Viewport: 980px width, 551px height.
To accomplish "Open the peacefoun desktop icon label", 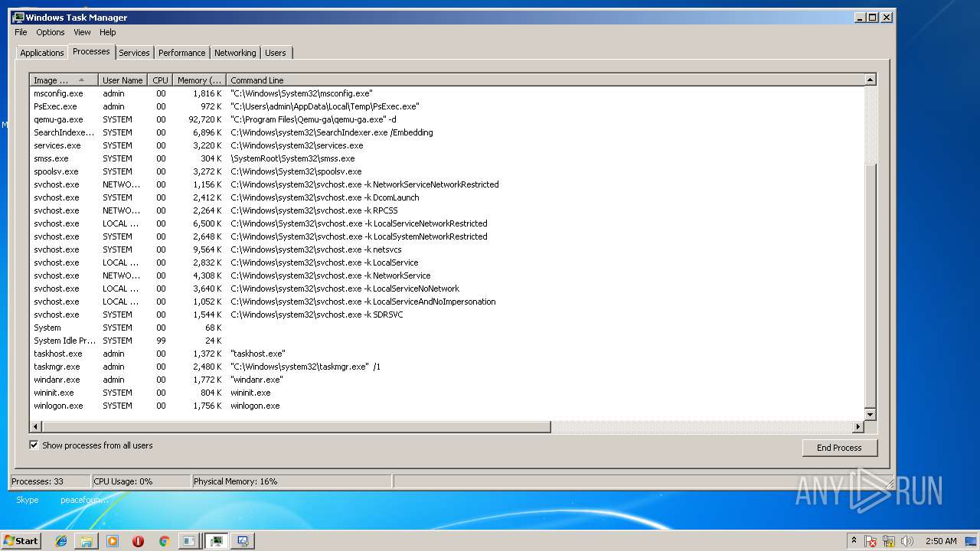I will 84,500.
